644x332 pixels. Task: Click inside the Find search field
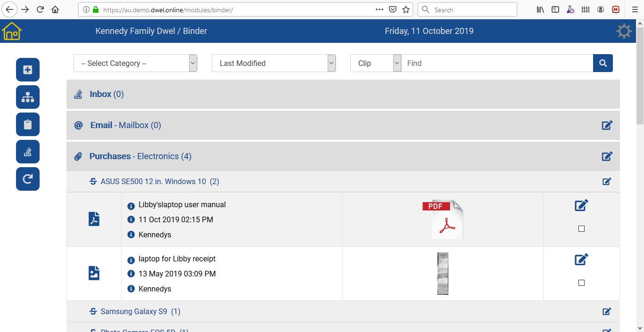coord(497,63)
